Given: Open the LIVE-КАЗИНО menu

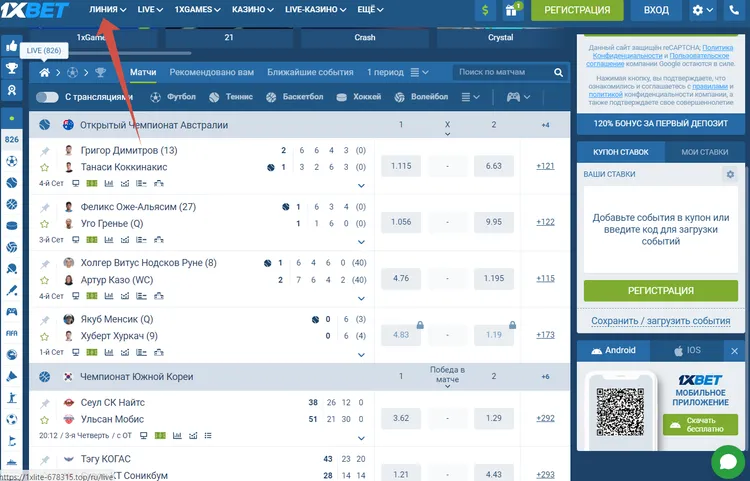Looking at the screenshot, I should point(316,10).
